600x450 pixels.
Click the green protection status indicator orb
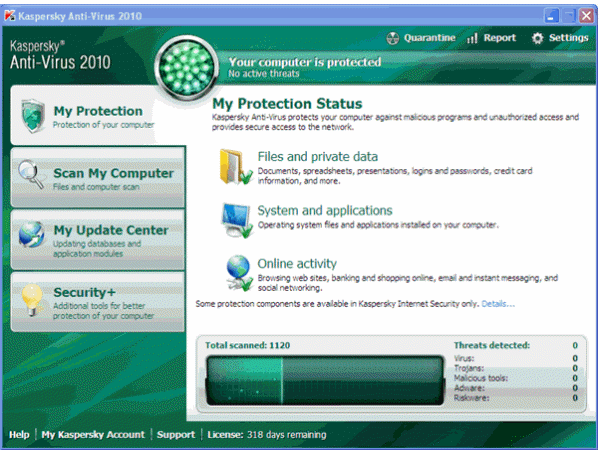tap(187, 68)
